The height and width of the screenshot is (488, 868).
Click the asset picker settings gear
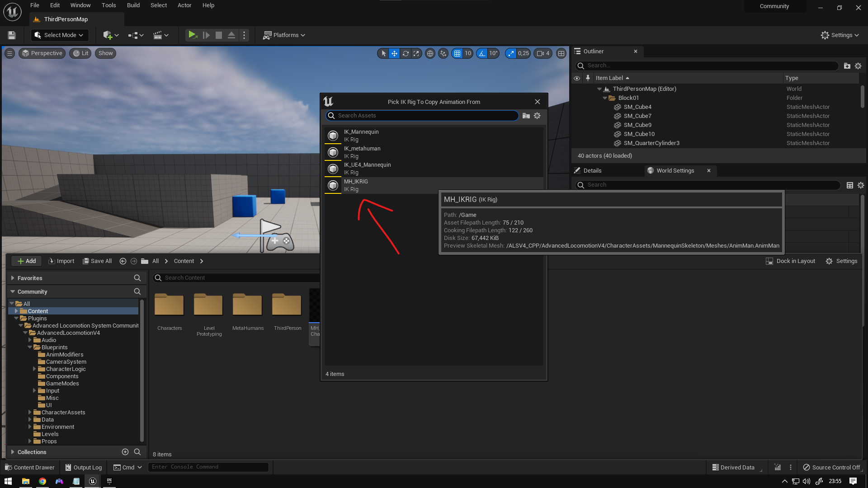pyautogui.click(x=537, y=116)
